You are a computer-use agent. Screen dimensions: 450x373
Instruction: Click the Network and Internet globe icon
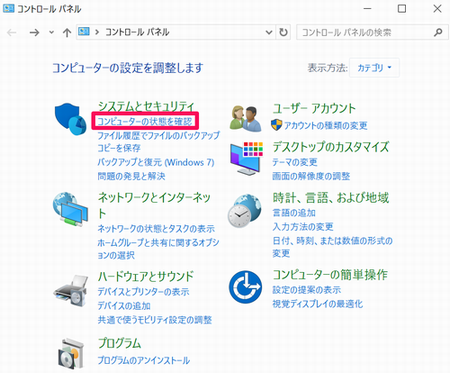pos(70,209)
